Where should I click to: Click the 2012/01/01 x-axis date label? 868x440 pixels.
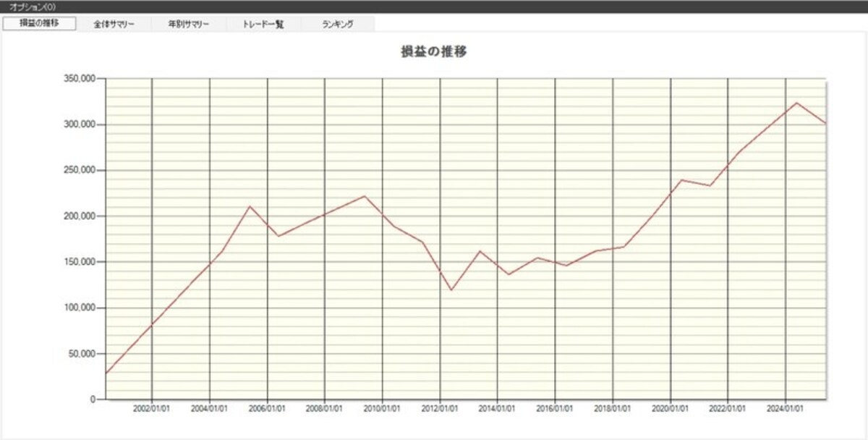tap(440, 409)
